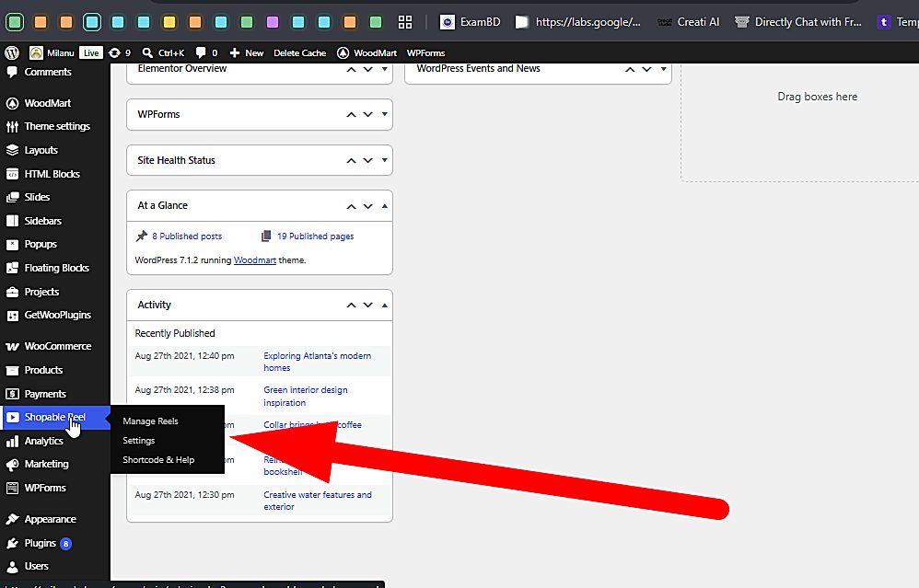919x588 pixels.
Task: Toggle the Elementor Overview panel
Action: 385,68
